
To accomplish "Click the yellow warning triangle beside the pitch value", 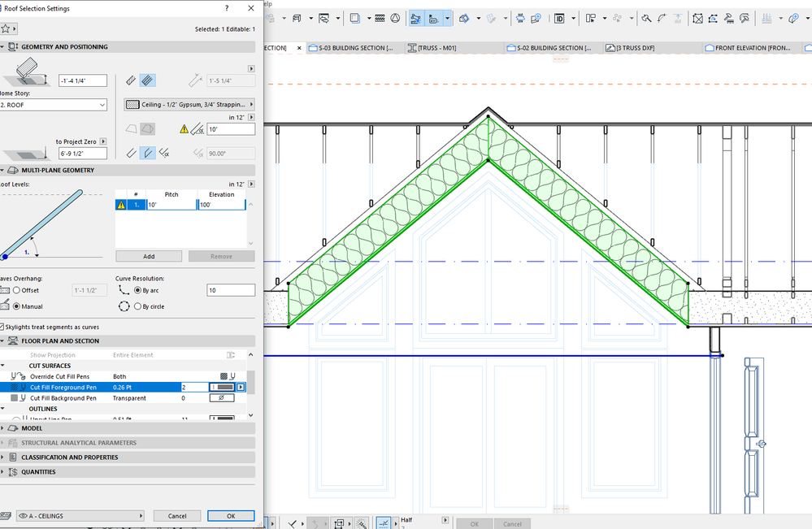I will (122, 204).
